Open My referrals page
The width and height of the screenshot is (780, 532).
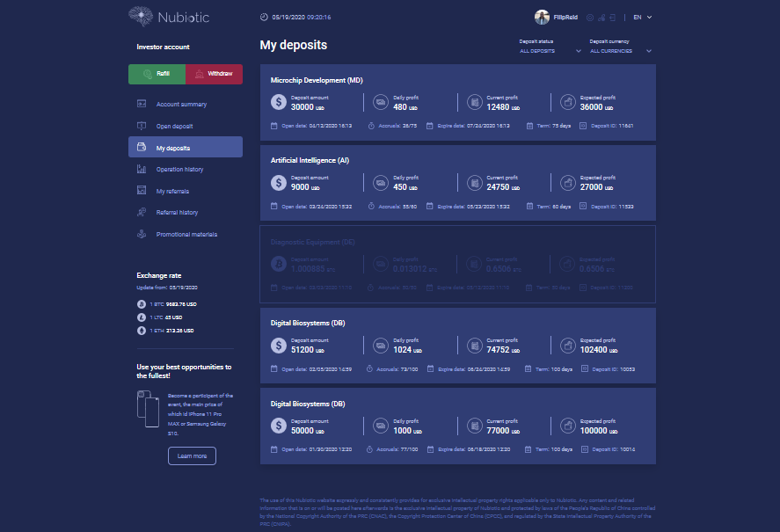point(172,191)
